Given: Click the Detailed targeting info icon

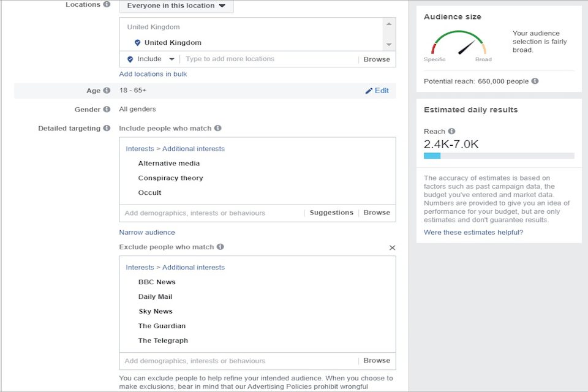Looking at the screenshot, I should [x=107, y=128].
